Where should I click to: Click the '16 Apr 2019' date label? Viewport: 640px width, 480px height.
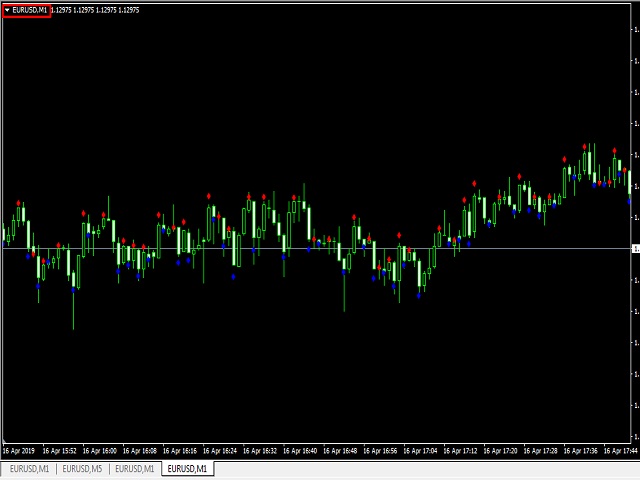pyautogui.click(x=18, y=451)
